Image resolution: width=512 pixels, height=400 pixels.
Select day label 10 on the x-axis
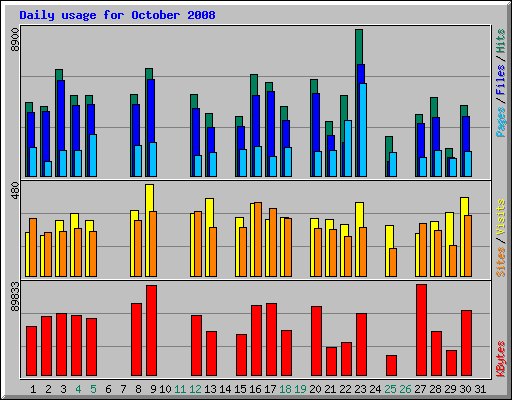pos(165,389)
